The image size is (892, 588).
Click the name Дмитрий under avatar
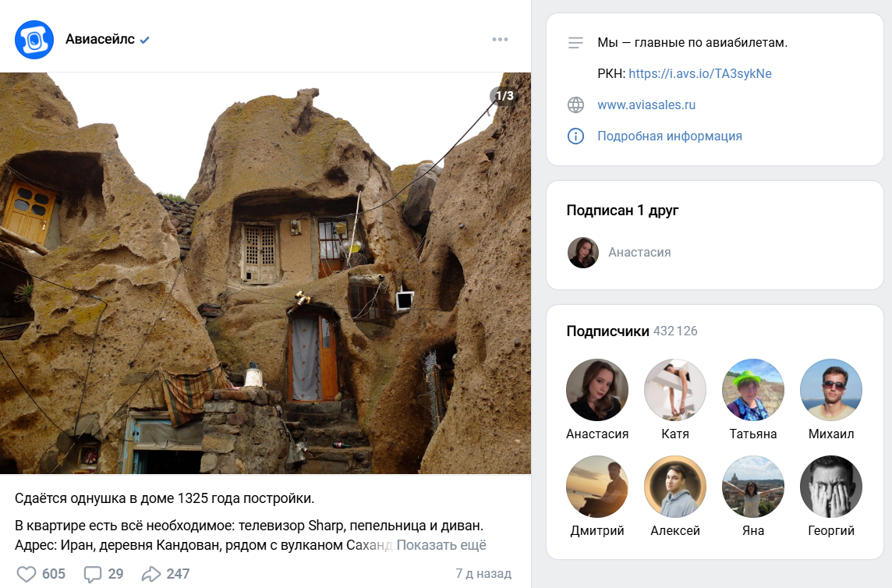597,530
